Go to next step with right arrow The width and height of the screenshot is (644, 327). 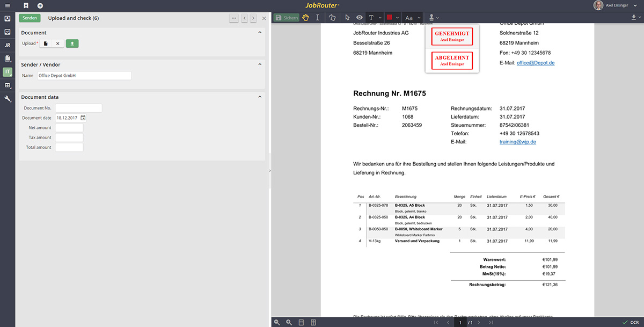(253, 18)
